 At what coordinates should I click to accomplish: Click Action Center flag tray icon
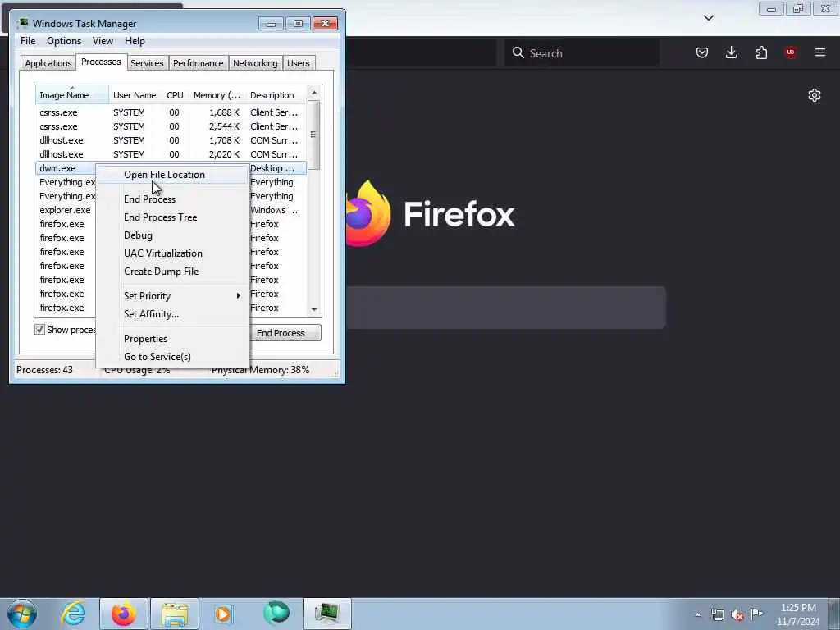pyautogui.click(x=756, y=614)
